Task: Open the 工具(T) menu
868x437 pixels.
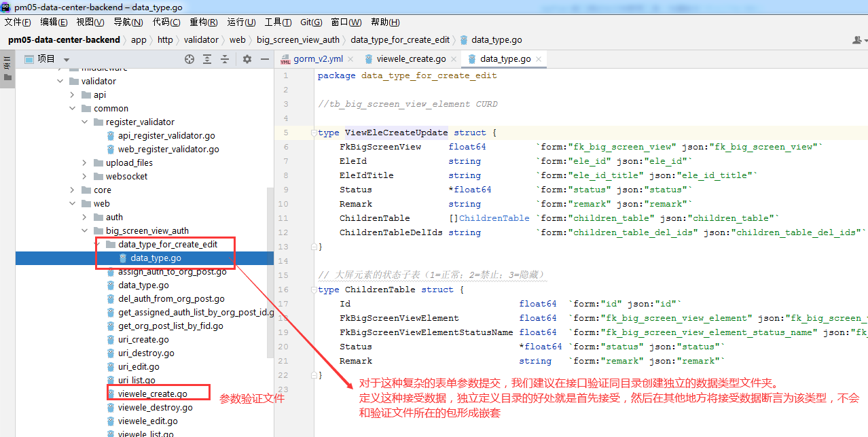Action: coord(278,22)
